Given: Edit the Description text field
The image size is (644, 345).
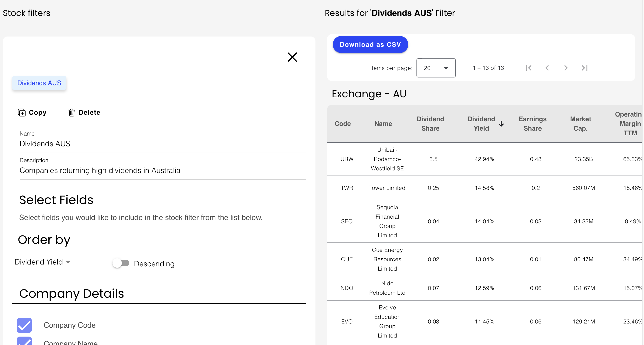Looking at the screenshot, I should tap(163, 170).
